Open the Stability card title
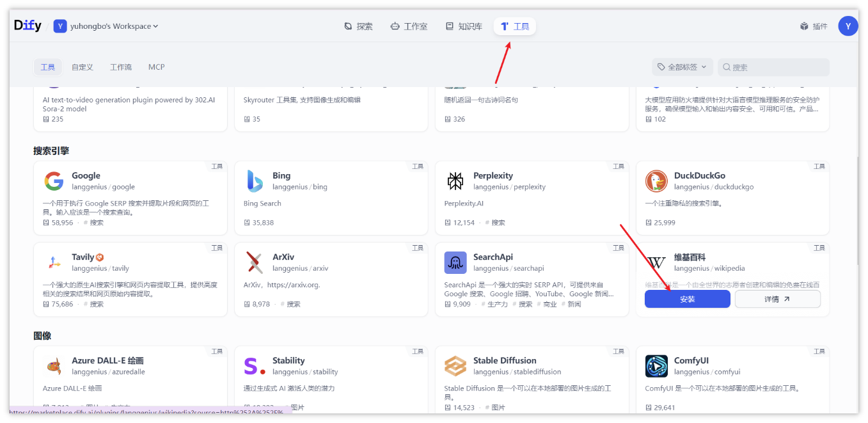The width and height of the screenshot is (868, 423). [x=288, y=360]
